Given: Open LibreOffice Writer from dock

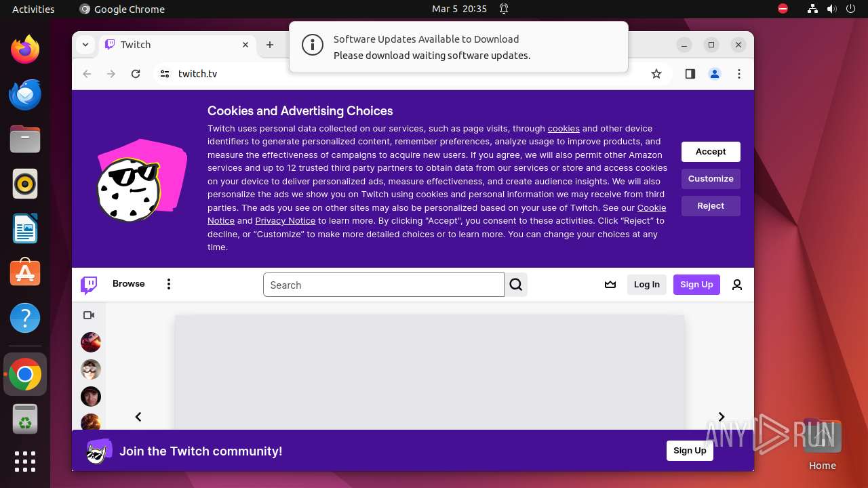Looking at the screenshot, I should (25, 228).
